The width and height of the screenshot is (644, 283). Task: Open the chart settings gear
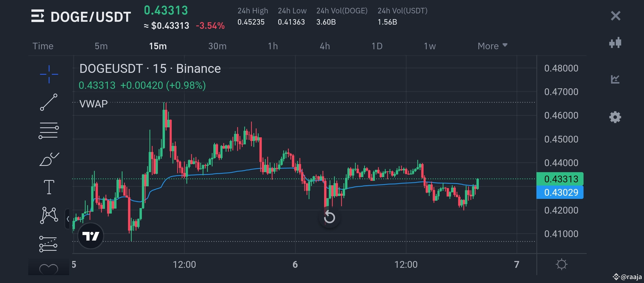pyautogui.click(x=615, y=117)
